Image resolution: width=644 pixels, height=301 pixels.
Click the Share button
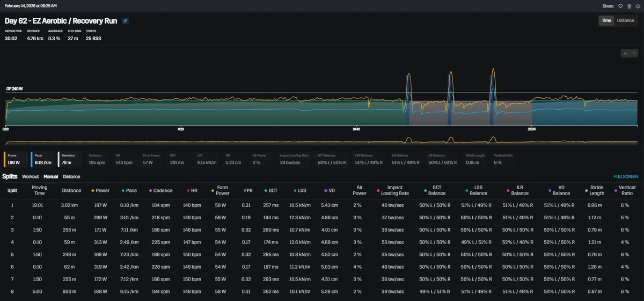click(x=608, y=6)
